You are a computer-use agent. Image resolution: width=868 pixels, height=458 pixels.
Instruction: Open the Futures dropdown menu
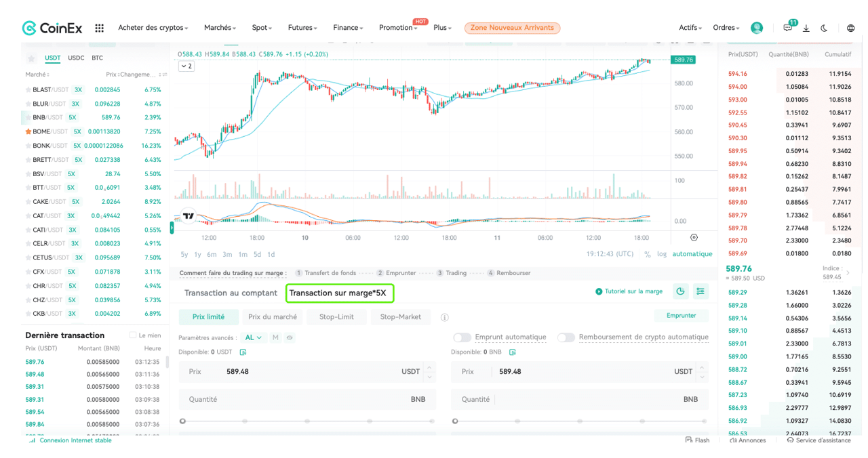pyautogui.click(x=302, y=28)
